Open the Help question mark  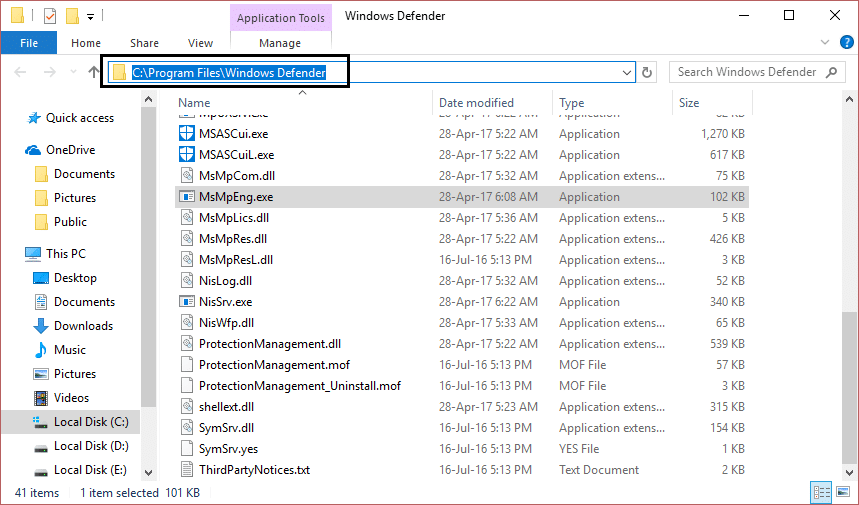click(846, 42)
